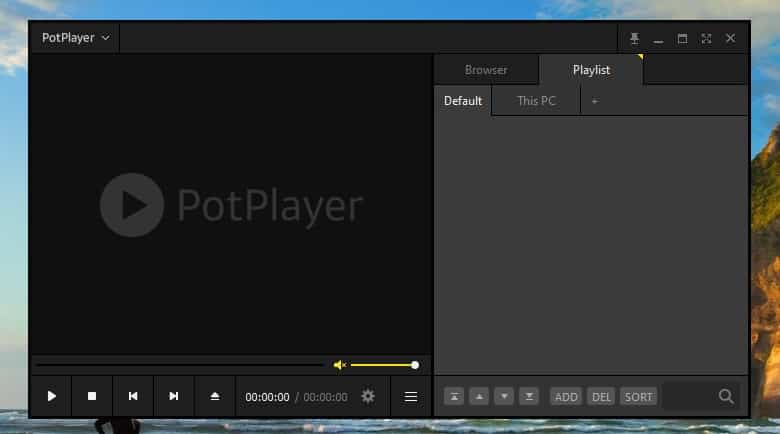Switch to the Browser tab

(486, 70)
